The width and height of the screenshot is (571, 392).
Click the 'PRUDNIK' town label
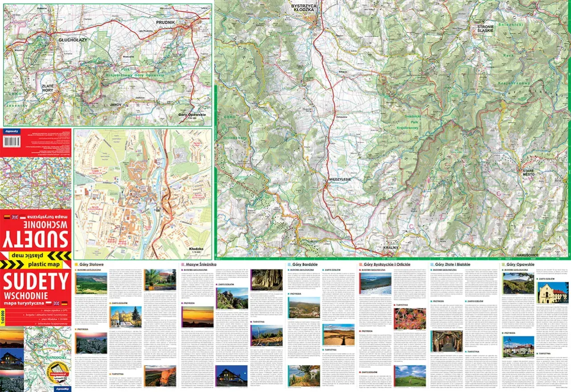(x=165, y=22)
